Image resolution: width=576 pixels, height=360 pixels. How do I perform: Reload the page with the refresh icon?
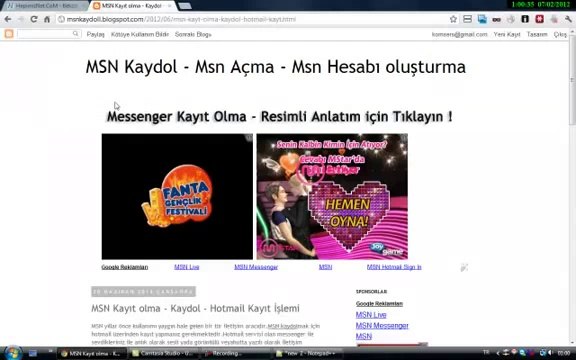click(34, 19)
